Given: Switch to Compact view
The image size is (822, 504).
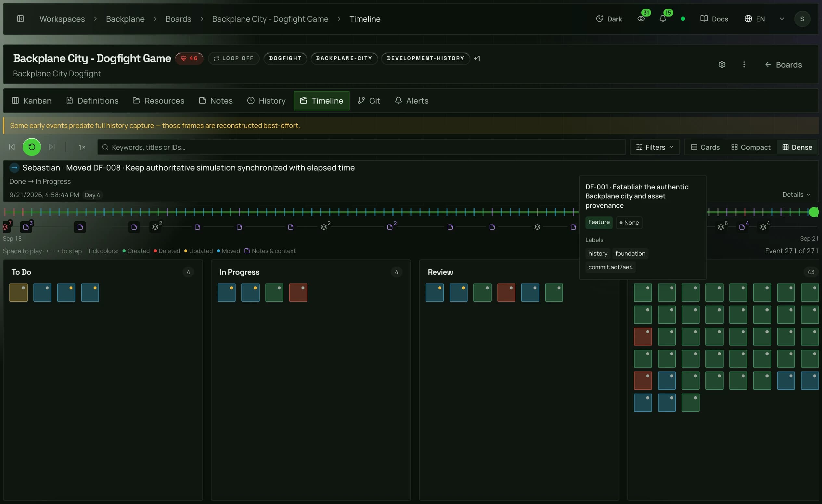Looking at the screenshot, I should pyautogui.click(x=751, y=147).
